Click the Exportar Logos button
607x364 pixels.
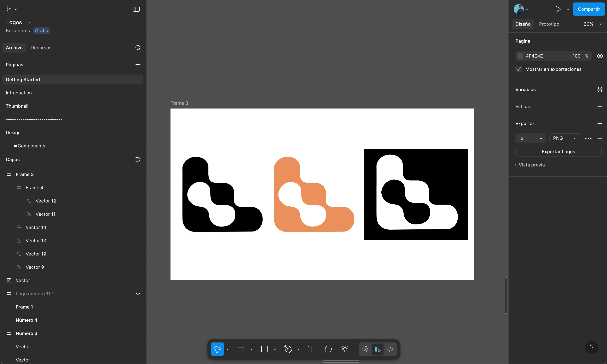pyautogui.click(x=558, y=152)
